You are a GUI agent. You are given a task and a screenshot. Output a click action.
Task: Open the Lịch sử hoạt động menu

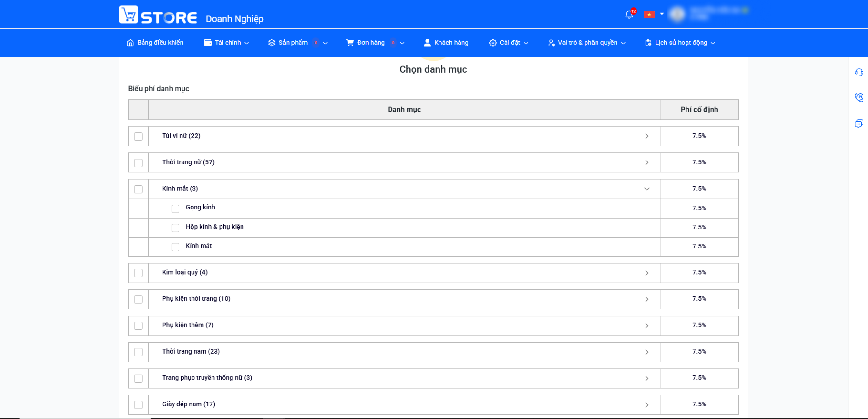(x=680, y=43)
